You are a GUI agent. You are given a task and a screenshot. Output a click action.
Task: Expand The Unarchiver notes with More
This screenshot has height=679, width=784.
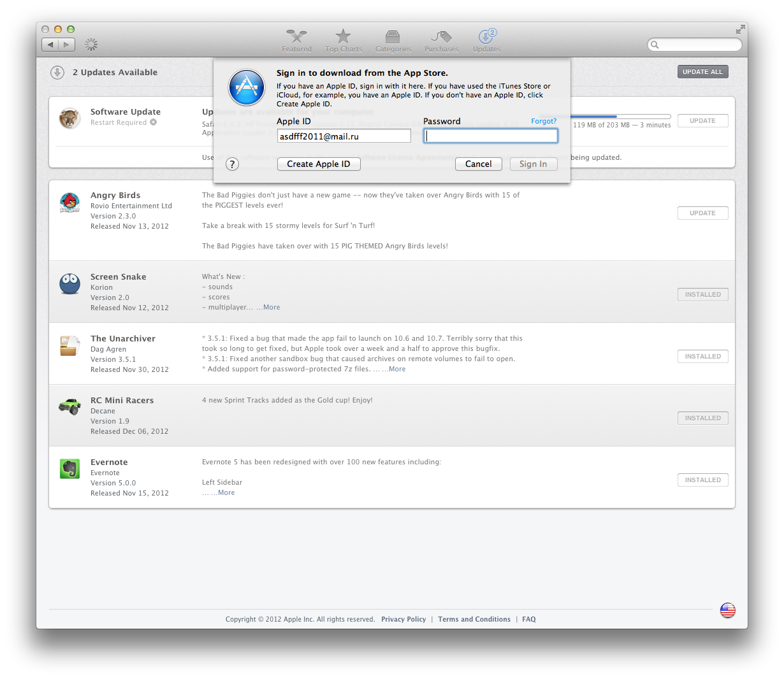[397, 369]
